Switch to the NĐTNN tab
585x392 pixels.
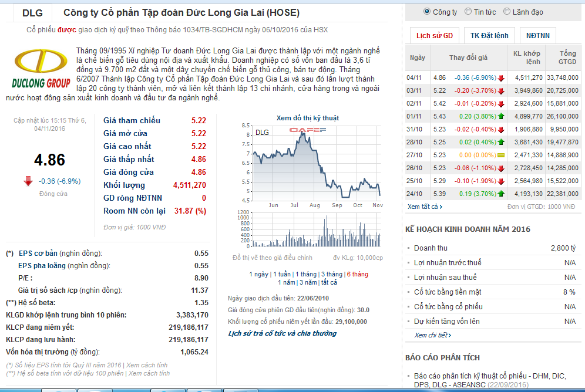coord(537,35)
